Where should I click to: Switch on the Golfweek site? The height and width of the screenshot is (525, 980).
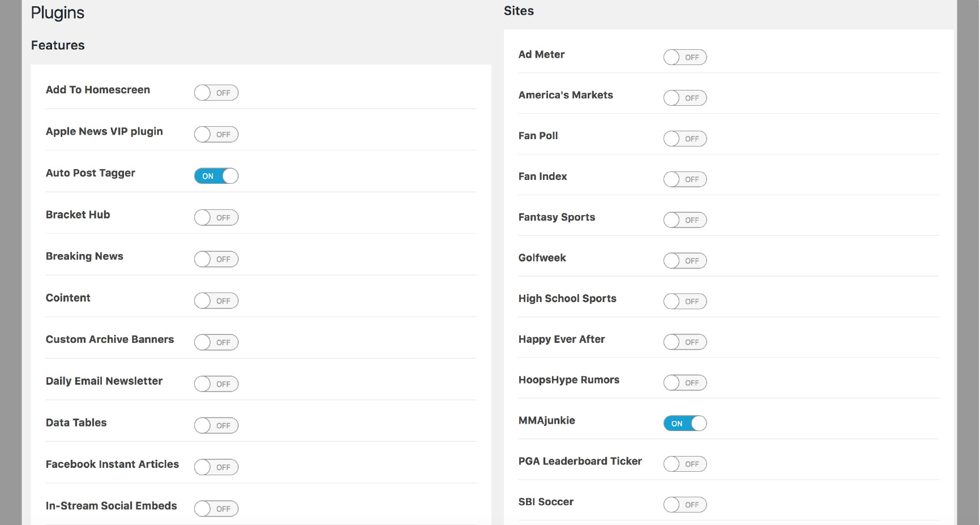tap(685, 261)
